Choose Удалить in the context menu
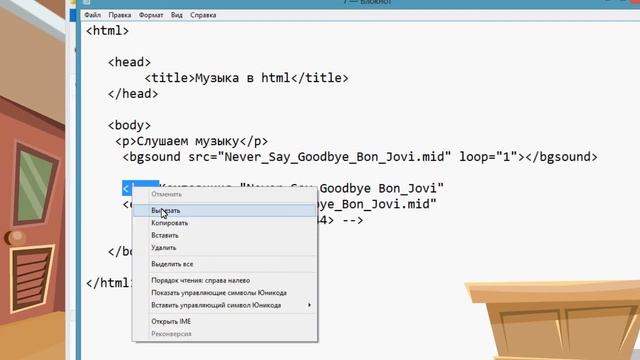Viewport: 640px width, 360px height. (224, 247)
